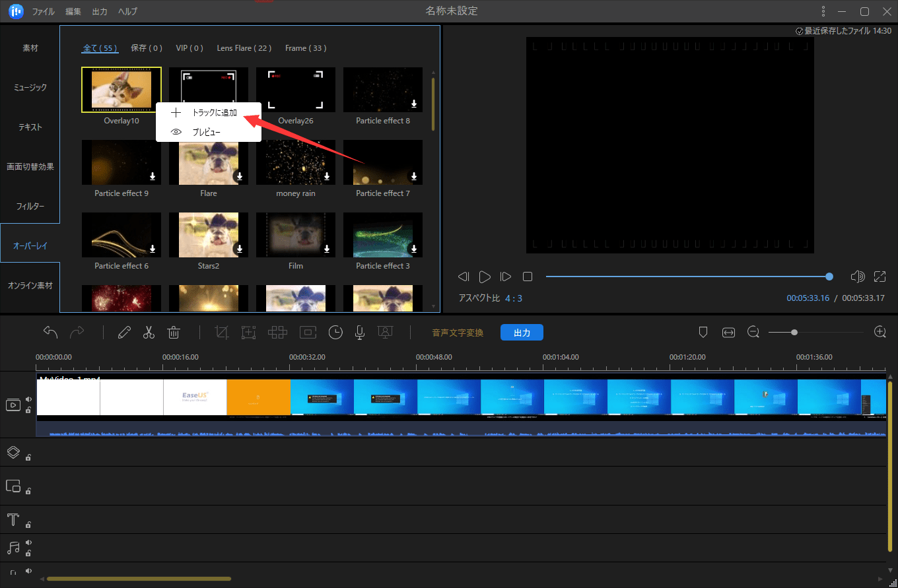The width and height of the screenshot is (898, 588).
Task: Click the undo arrow in timeline toolbar
Action: (50, 333)
